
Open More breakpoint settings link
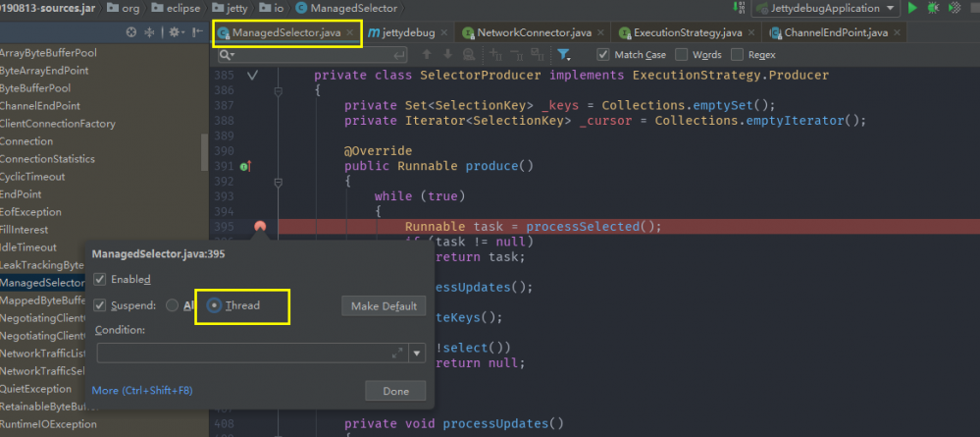tap(141, 391)
